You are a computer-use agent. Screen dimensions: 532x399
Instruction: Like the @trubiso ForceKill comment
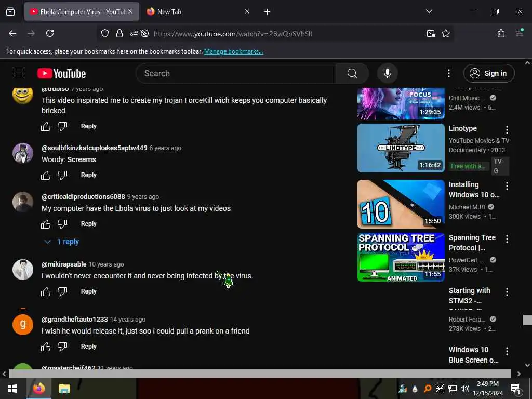pyautogui.click(x=46, y=127)
